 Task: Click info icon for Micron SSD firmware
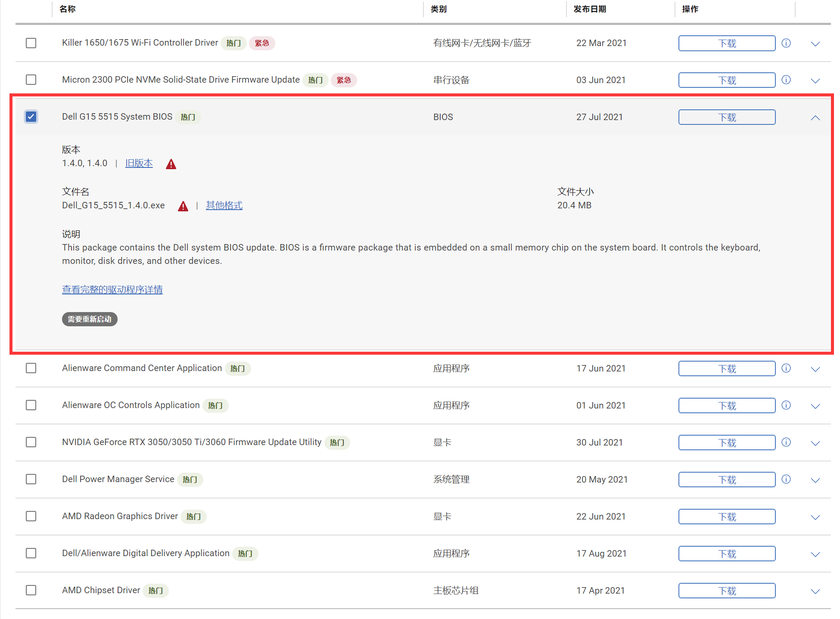tap(786, 80)
